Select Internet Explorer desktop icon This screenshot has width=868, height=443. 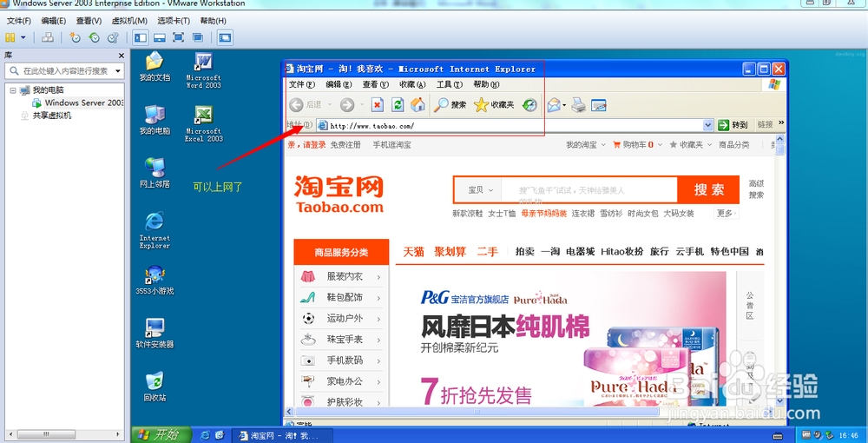(x=155, y=230)
